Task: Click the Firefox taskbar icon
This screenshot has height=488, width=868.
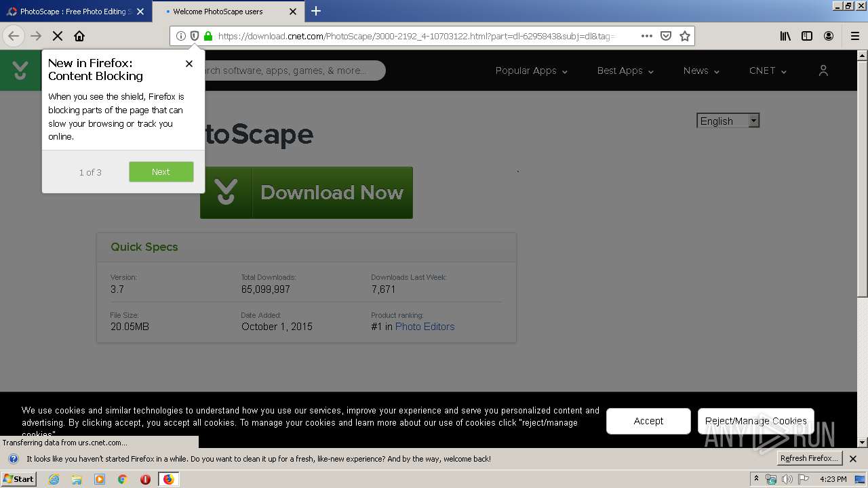Action: [168, 479]
